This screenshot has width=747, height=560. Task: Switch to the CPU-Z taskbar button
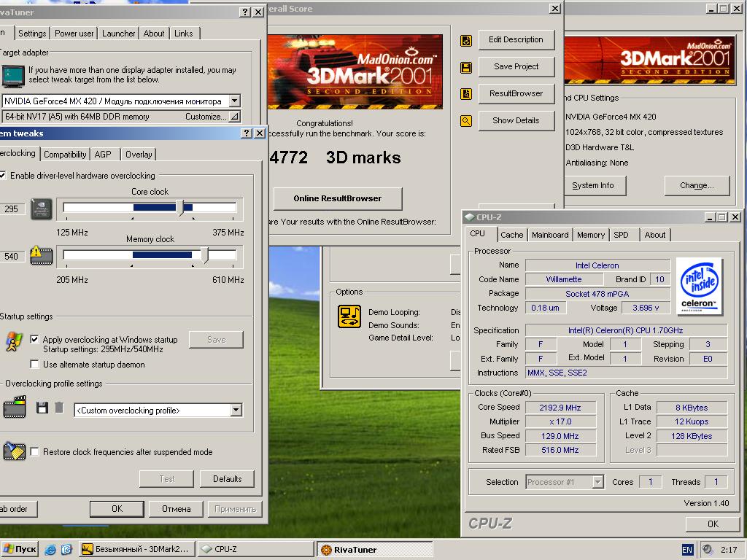[255, 549]
